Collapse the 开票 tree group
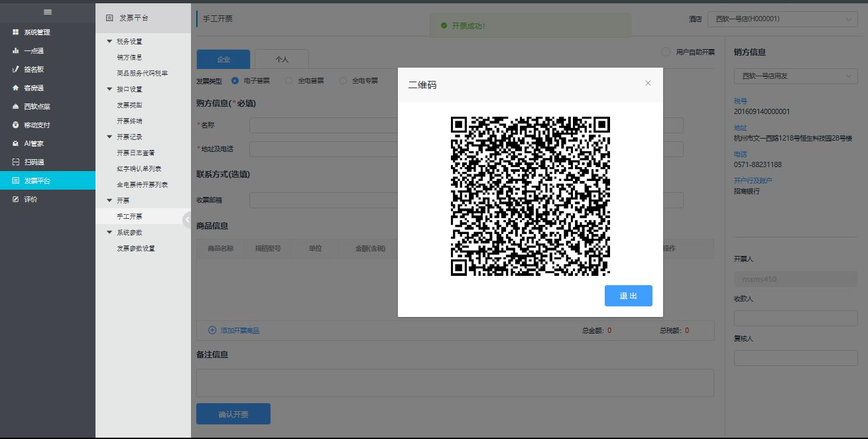Screen dimensions: 868x439 [x=109, y=200]
